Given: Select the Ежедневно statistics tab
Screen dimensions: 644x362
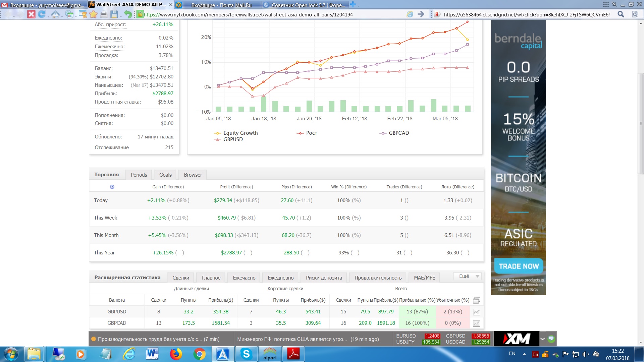Looking at the screenshot, I should point(281,278).
